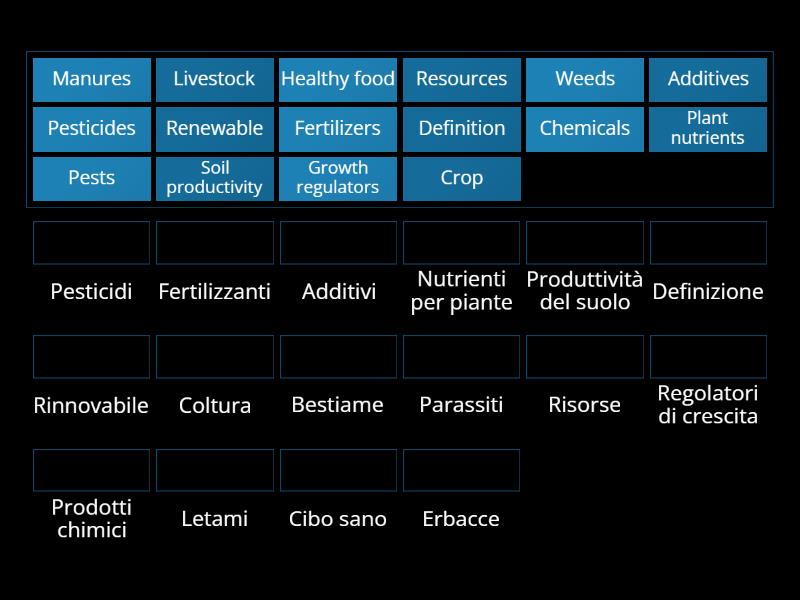Image resolution: width=800 pixels, height=600 pixels.
Task: Click the answer box above Erbacce
Action: click(461, 469)
